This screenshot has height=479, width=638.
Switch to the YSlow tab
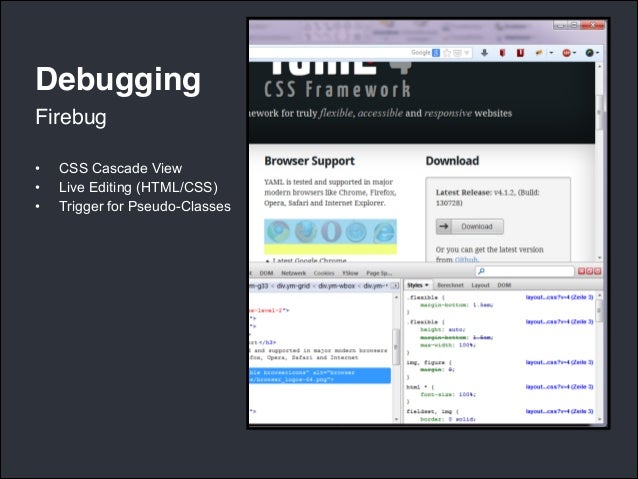pyautogui.click(x=350, y=273)
